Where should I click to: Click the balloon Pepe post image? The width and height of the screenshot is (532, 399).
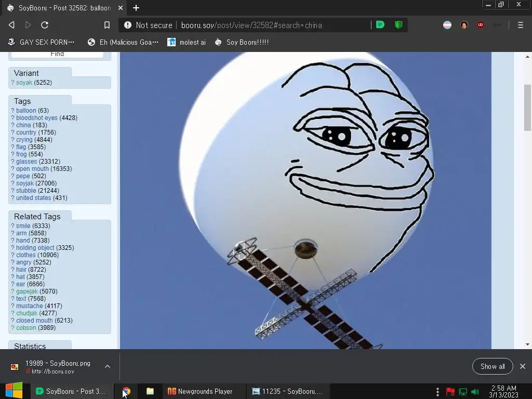[305, 200]
